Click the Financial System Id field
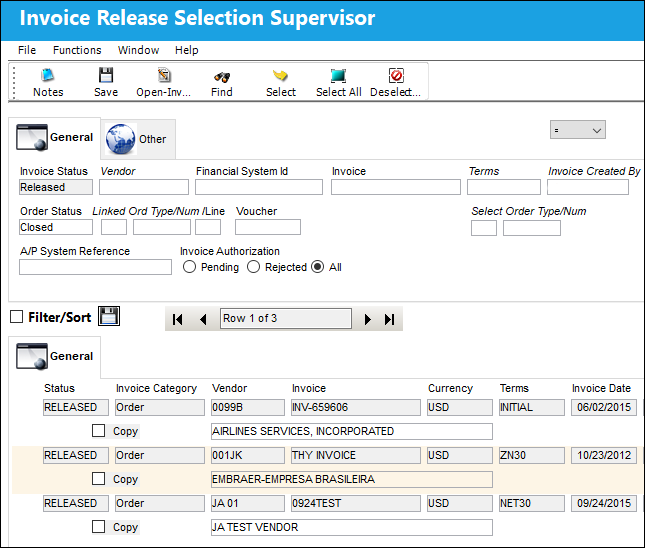The image size is (645, 548). (259, 187)
